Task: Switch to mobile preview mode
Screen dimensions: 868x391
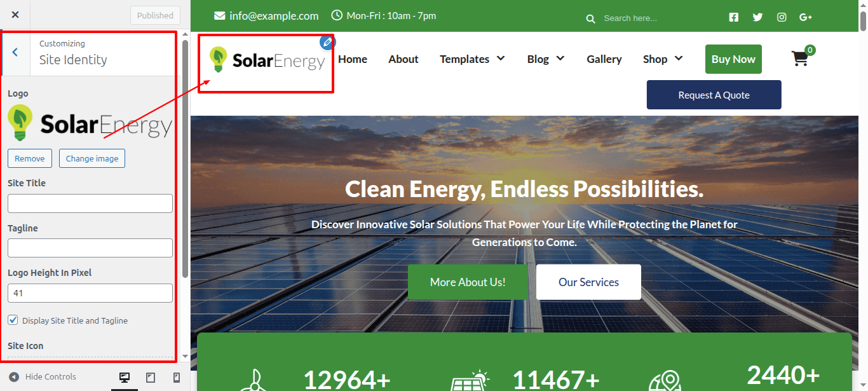Action: 177,377
